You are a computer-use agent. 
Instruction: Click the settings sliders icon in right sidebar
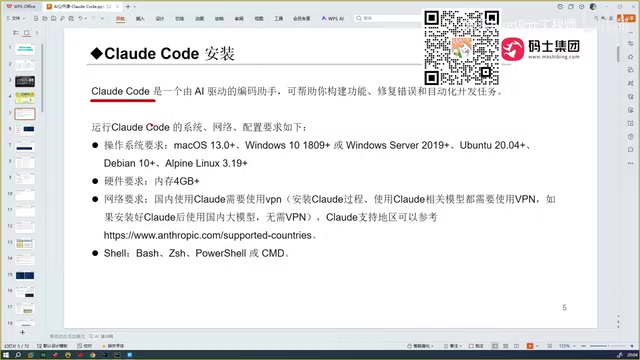point(631,43)
